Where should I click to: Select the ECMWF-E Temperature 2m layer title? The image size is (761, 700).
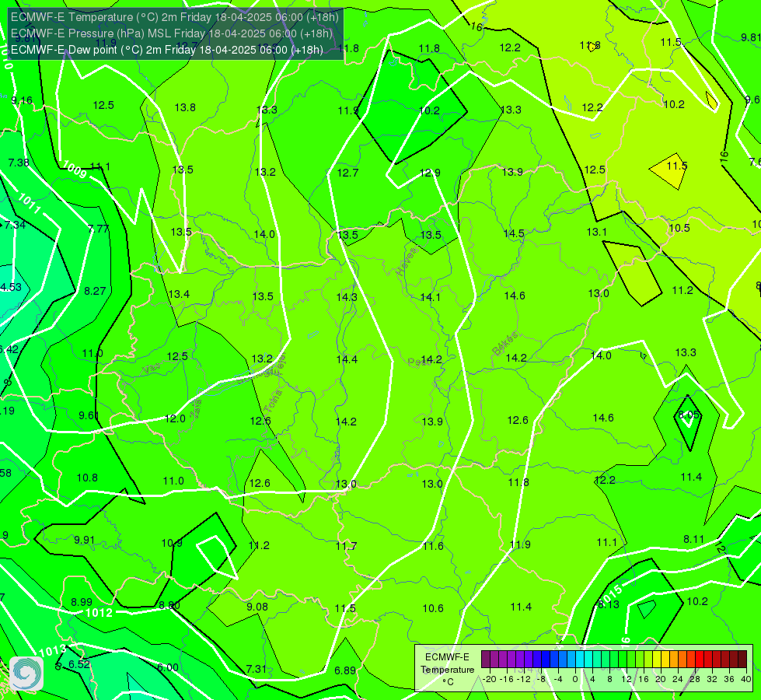(175, 17)
